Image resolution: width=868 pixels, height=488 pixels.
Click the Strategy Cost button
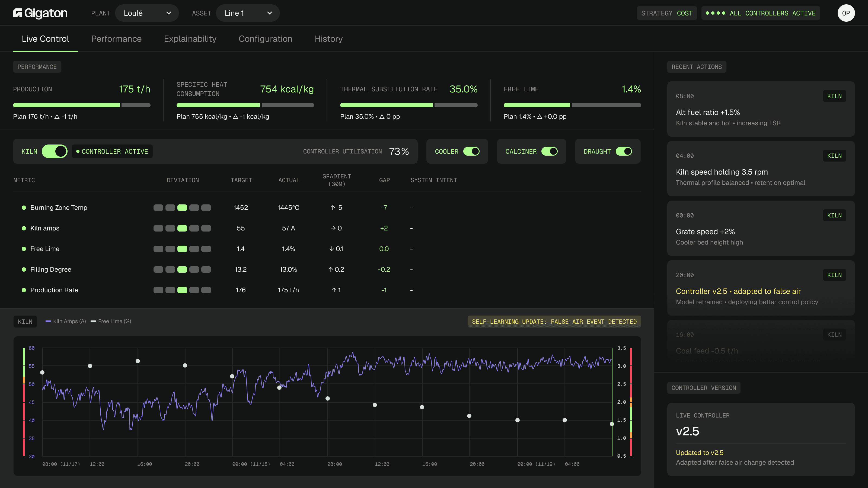pyautogui.click(x=666, y=13)
